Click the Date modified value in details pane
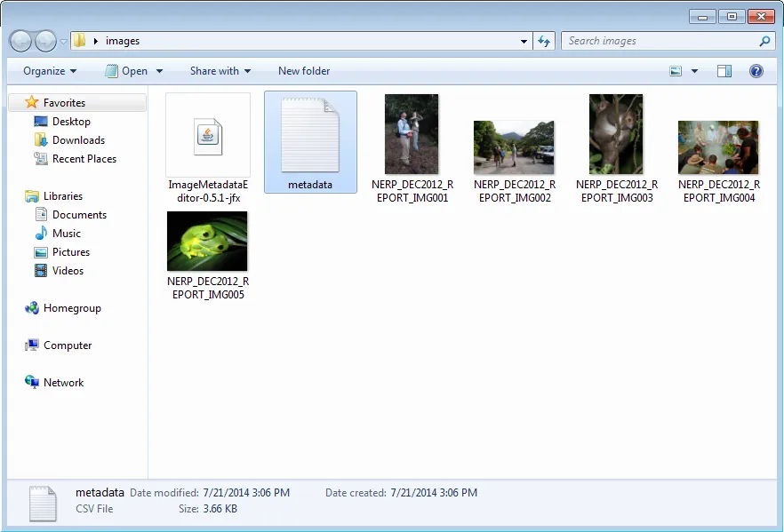 [246, 493]
